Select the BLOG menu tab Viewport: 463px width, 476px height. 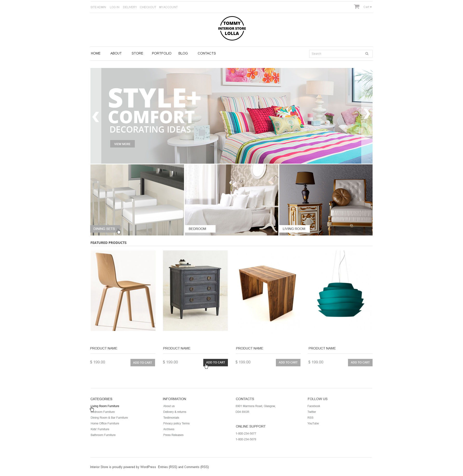coord(183,53)
